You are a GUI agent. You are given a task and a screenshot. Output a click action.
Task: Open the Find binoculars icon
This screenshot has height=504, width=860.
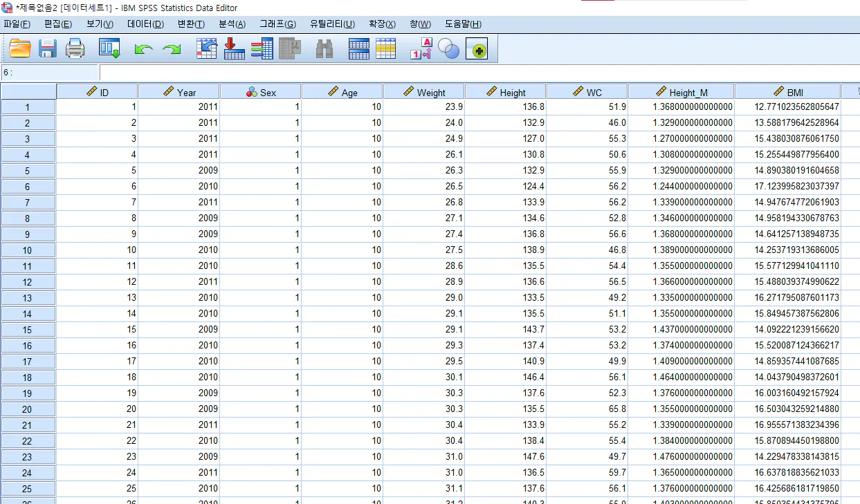324,48
